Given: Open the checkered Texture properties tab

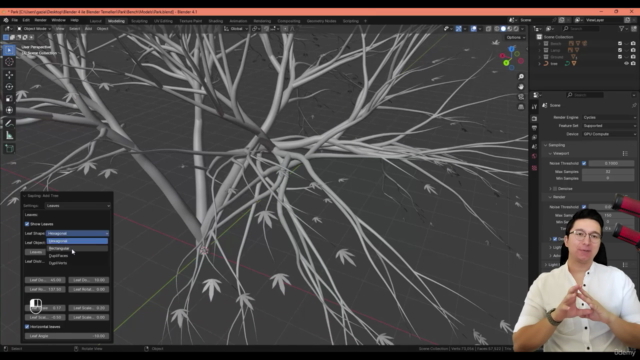Looking at the screenshot, I should tap(534, 168).
